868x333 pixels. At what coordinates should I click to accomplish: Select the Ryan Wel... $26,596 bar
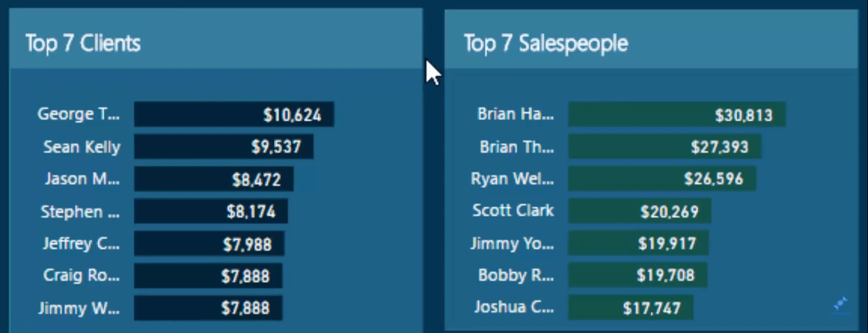662,179
